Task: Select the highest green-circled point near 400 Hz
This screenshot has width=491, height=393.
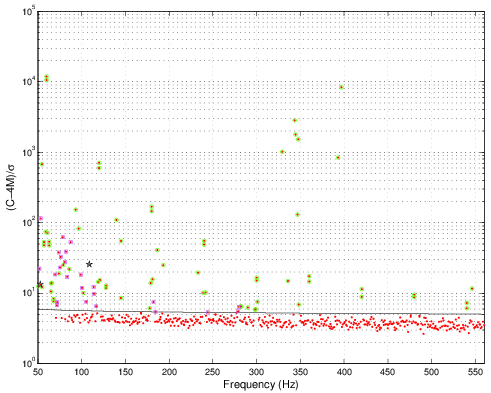Action: [341, 87]
